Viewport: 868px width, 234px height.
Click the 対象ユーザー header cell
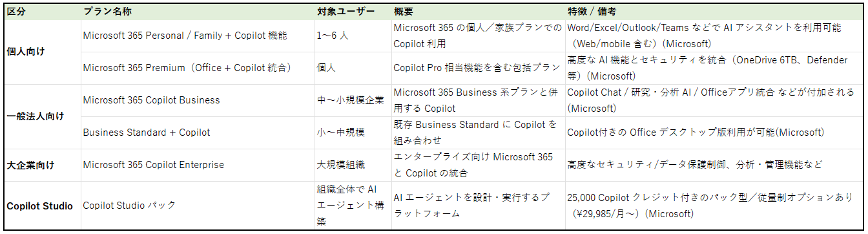coord(353,11)
